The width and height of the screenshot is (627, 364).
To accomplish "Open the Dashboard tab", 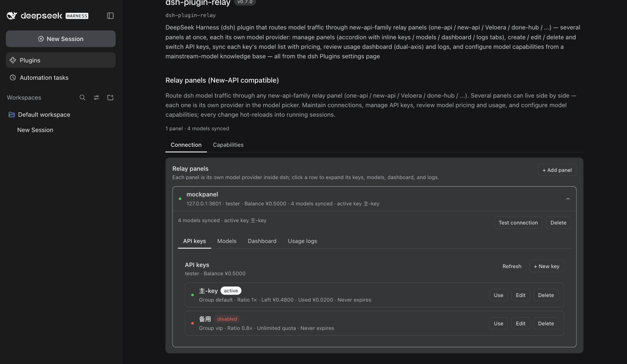I will [262, 241].
